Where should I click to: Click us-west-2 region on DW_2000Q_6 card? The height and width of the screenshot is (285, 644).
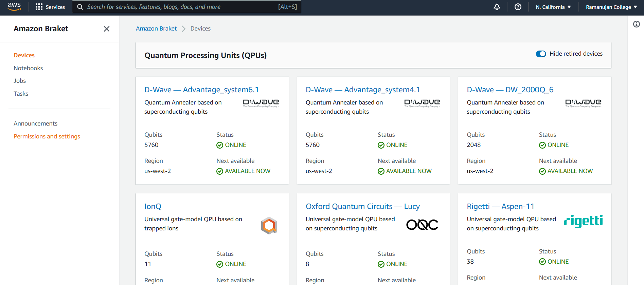coord(480,171)
